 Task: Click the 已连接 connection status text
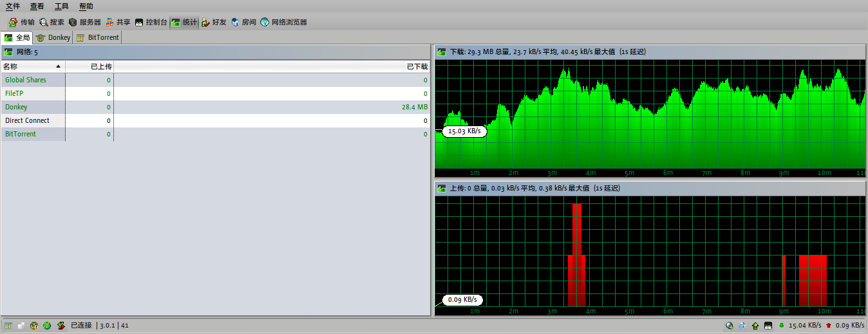(81, 326)
